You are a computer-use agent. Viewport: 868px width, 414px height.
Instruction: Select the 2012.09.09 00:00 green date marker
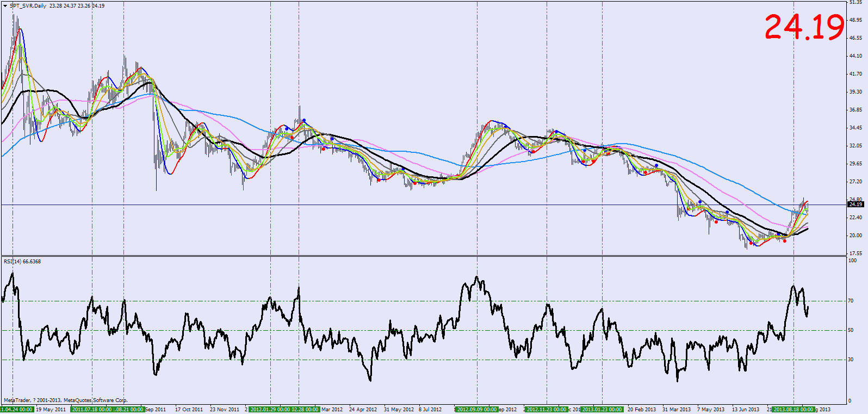(477, 410)
